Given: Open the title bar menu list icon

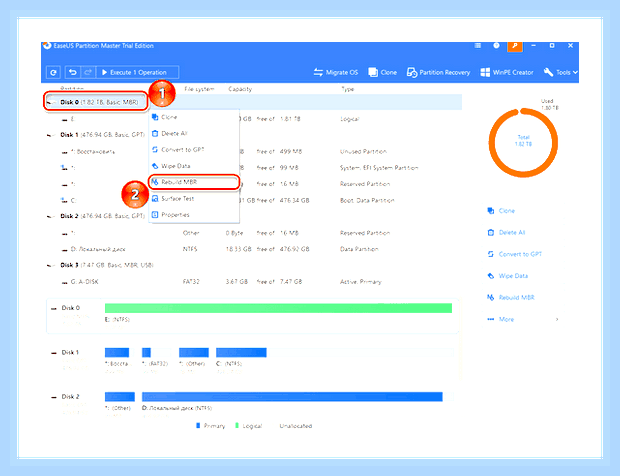Looking at the screenshot, I should tap(478, 46).
